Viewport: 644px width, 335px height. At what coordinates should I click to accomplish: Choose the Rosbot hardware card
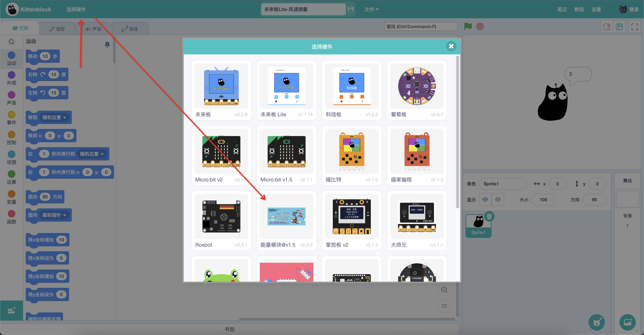click(221, 220)
